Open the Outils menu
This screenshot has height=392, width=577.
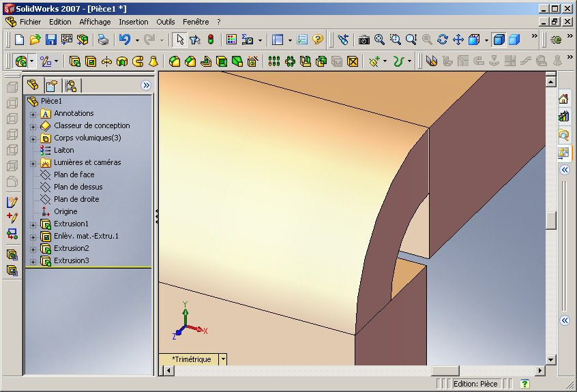point(166,22)
